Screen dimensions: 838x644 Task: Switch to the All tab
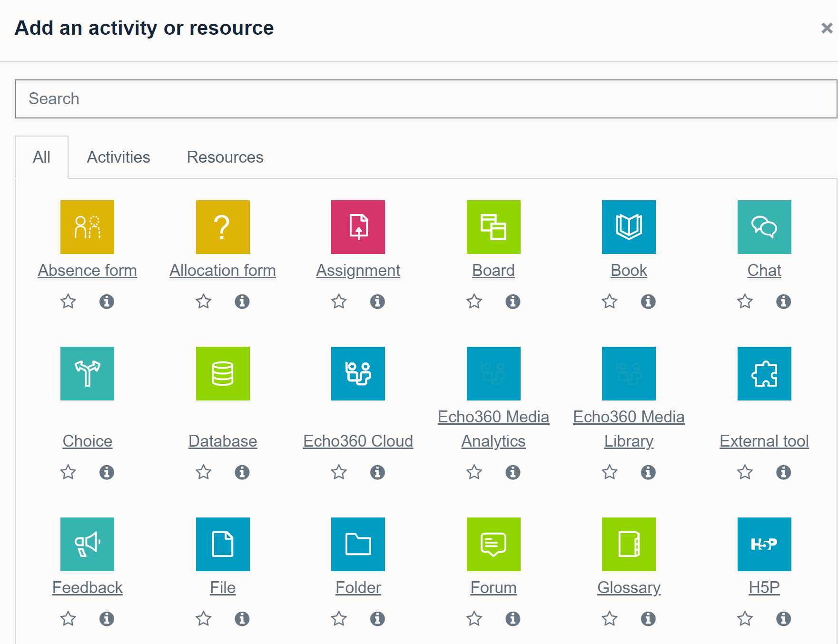click(41, 157)
